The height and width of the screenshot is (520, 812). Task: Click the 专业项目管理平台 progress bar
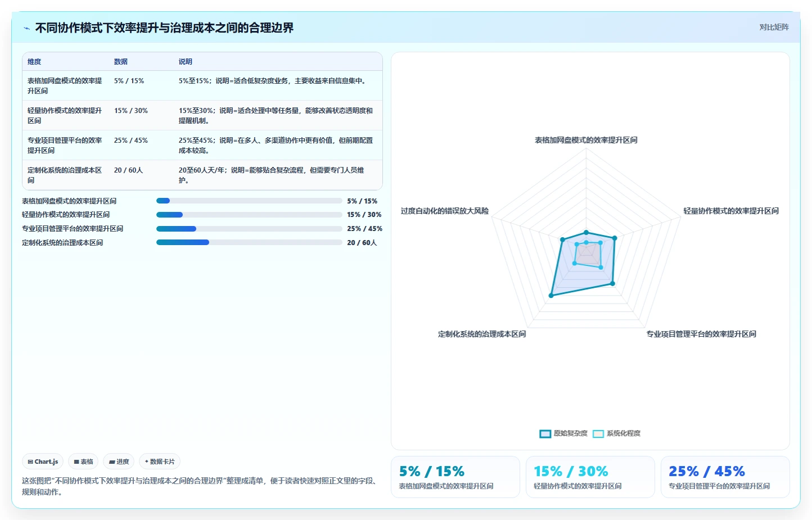click(x=249, y=229)
